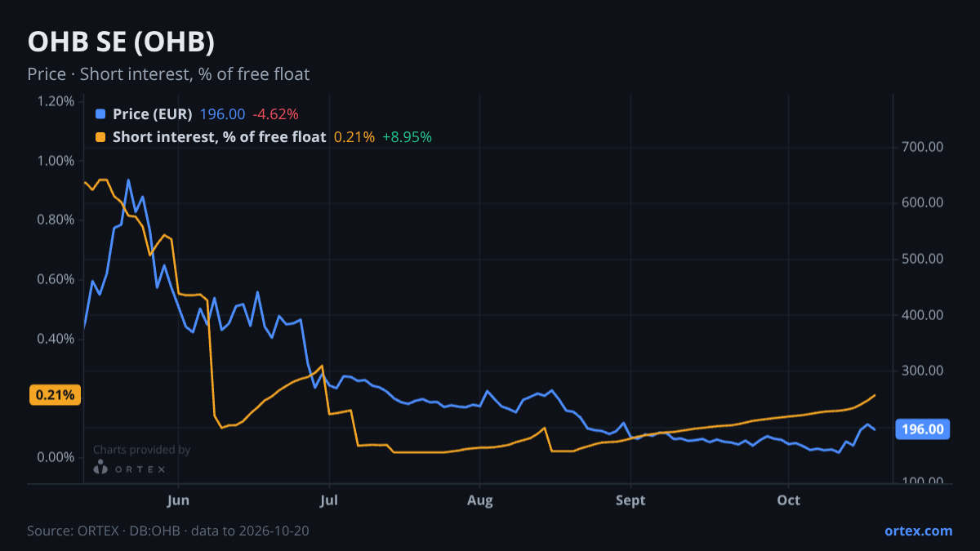980x551 pixels.
Task: Click the 0.80% left axis label
Action: point(56,220)
